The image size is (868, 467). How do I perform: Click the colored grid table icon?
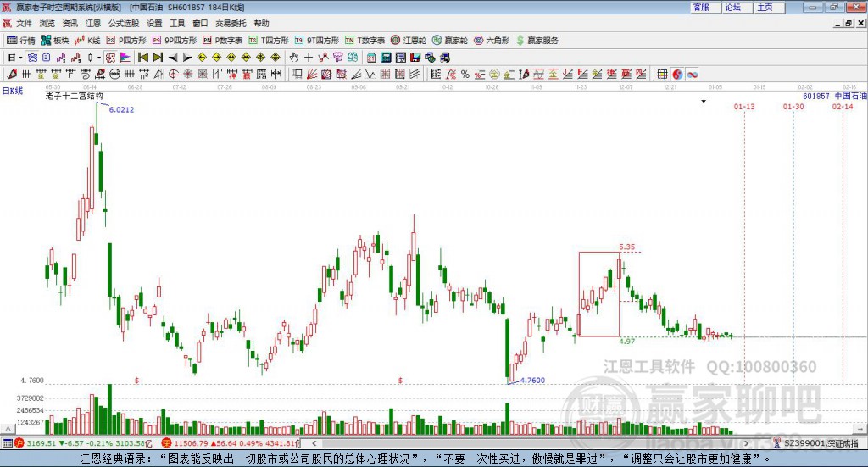pyautogui.click(x=662, y=74)
